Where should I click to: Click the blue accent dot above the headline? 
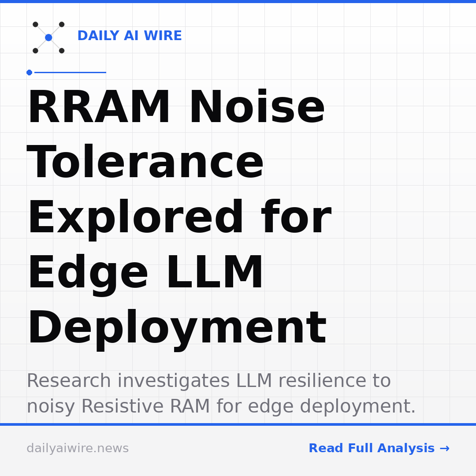pos(29,72)
